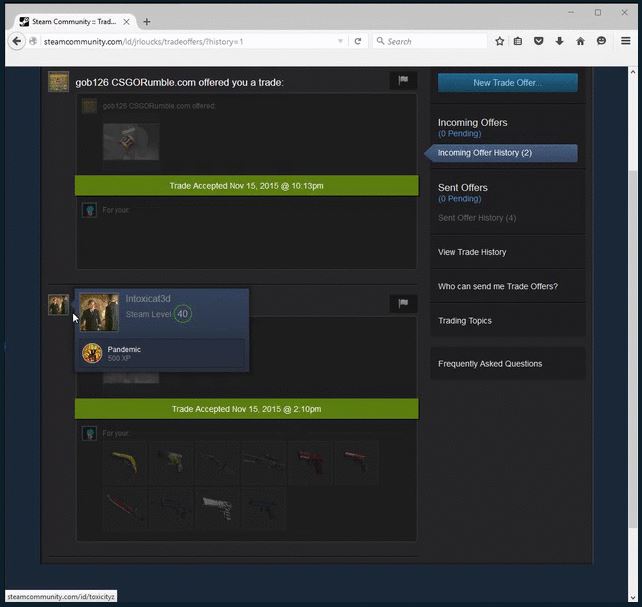
Task: Open the Pocket icon in the toolbar
Action: (538, 41)
